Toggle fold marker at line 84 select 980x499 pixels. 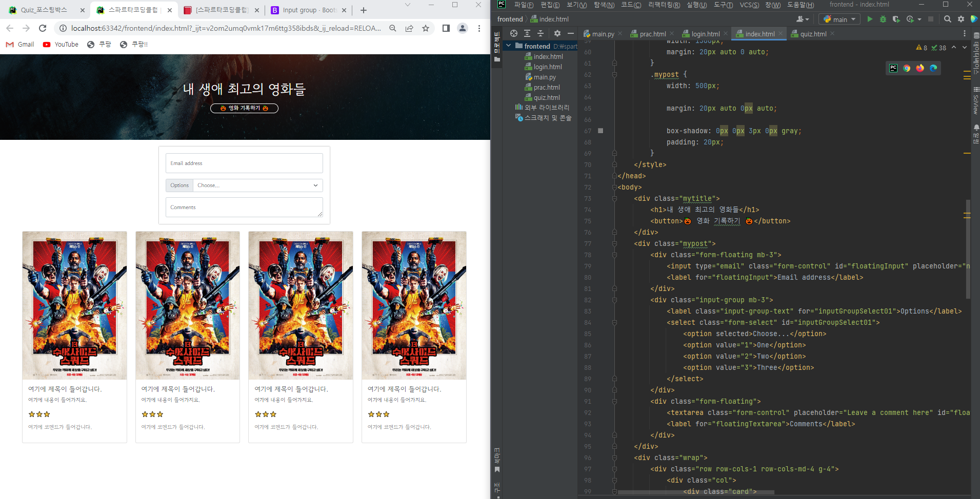point(614,322)
